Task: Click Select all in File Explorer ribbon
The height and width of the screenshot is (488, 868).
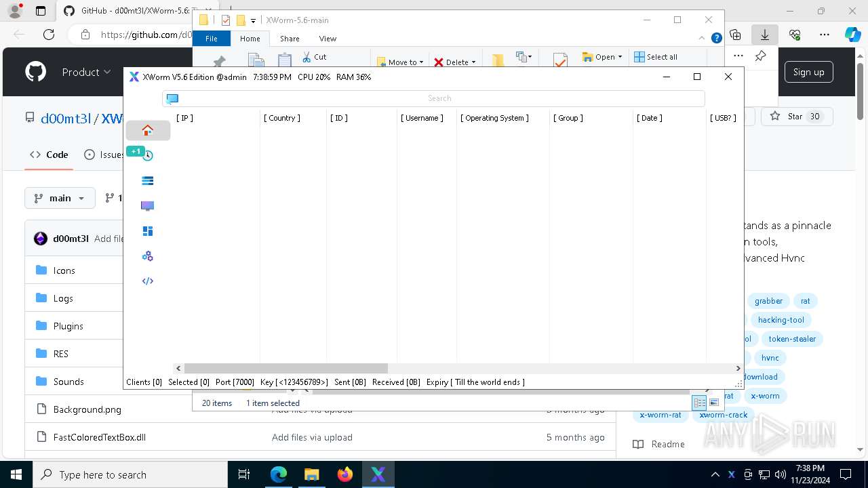Action: click(656, 57)
